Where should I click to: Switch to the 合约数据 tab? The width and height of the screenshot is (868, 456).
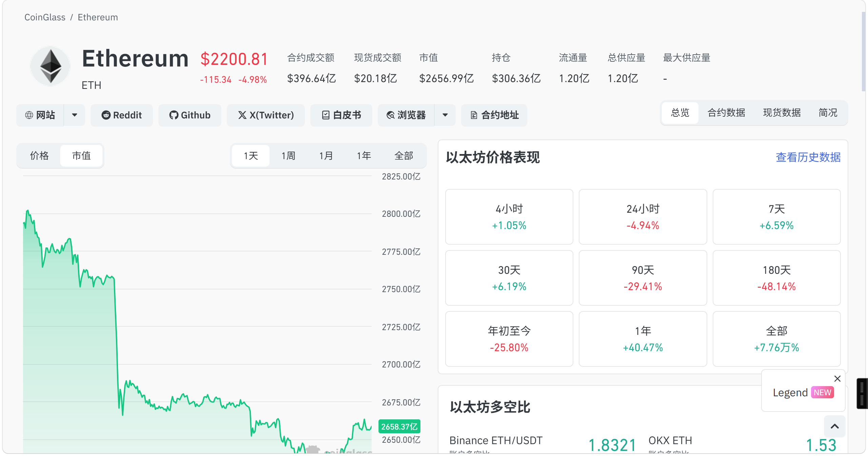(x=726, y=113)
